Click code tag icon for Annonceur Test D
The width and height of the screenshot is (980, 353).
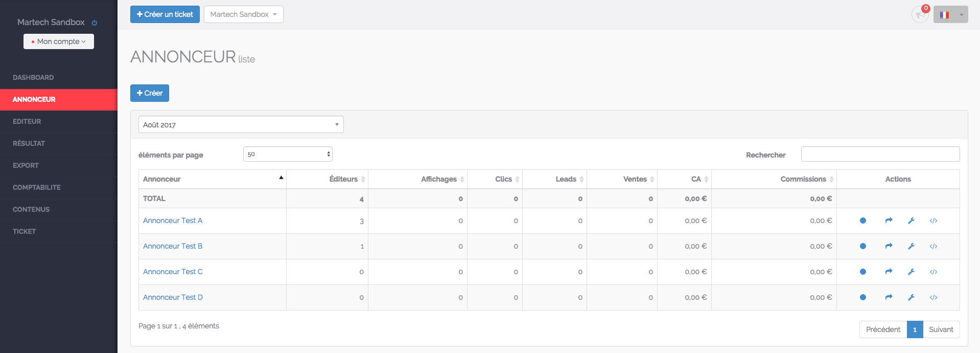click(x=934, y=297)
